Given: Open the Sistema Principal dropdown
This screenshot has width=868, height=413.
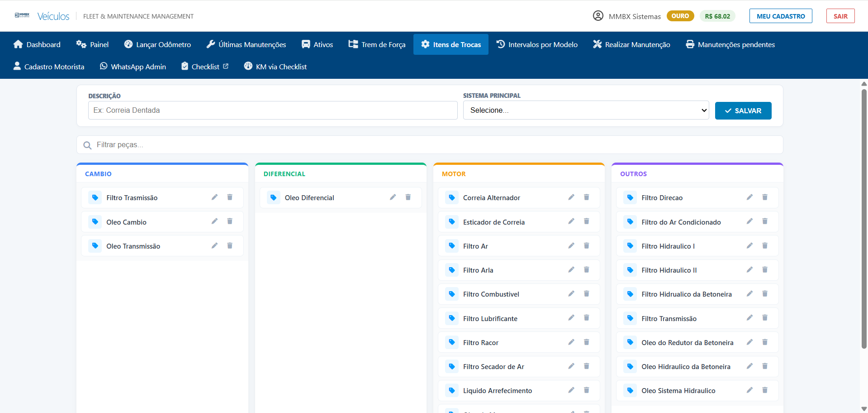Looking at the screenshot, I should tap(586, 110).
